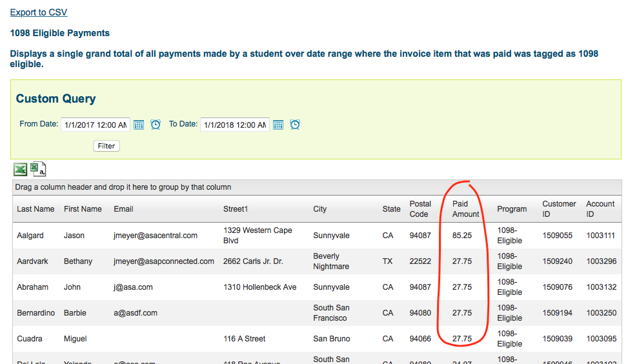
Task: Sort by the Customer ID column header
Action: coord(559,209)
